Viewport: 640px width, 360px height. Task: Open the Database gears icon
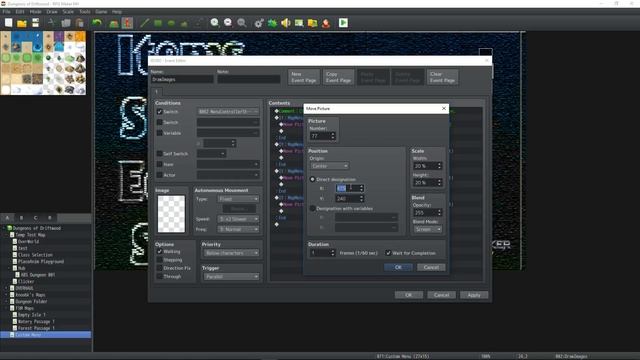point(259,23)
